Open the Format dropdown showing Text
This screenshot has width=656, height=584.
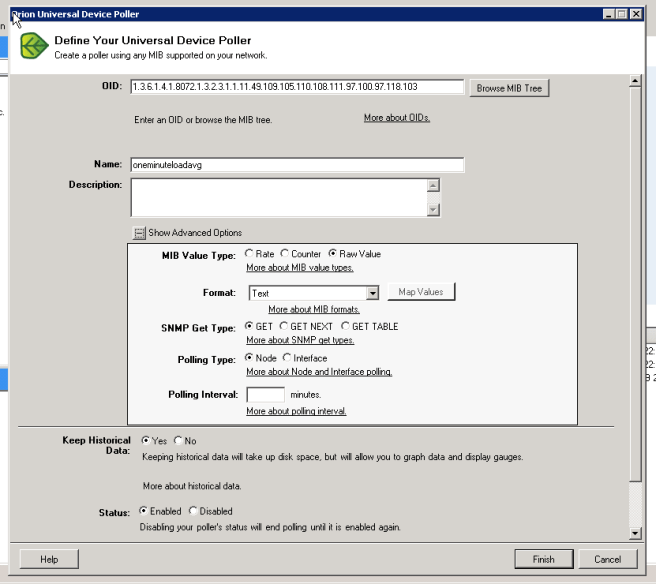click(x=373, y=293)
